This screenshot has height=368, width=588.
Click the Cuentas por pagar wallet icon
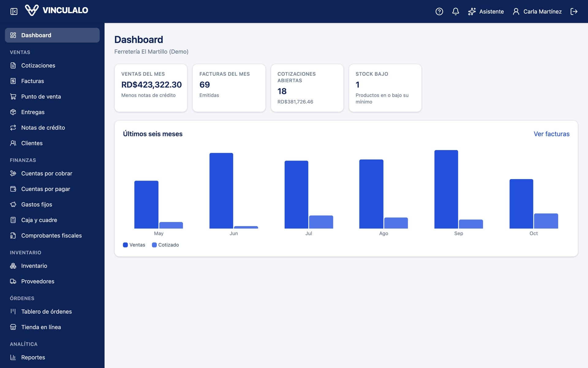(x=13, y=189)
